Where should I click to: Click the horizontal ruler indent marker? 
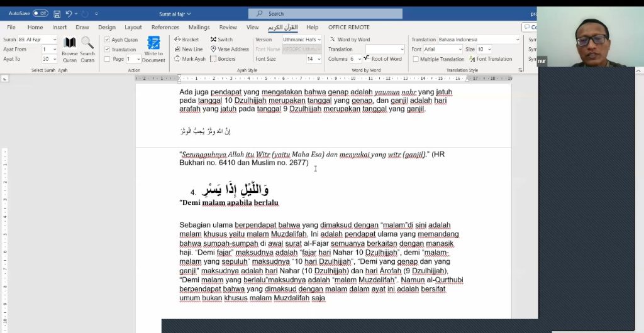point(179,78)
